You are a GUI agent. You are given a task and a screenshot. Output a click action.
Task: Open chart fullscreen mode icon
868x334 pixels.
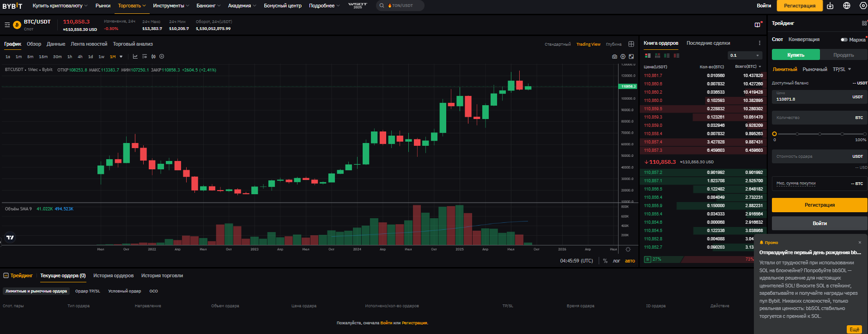click(631, 57)
